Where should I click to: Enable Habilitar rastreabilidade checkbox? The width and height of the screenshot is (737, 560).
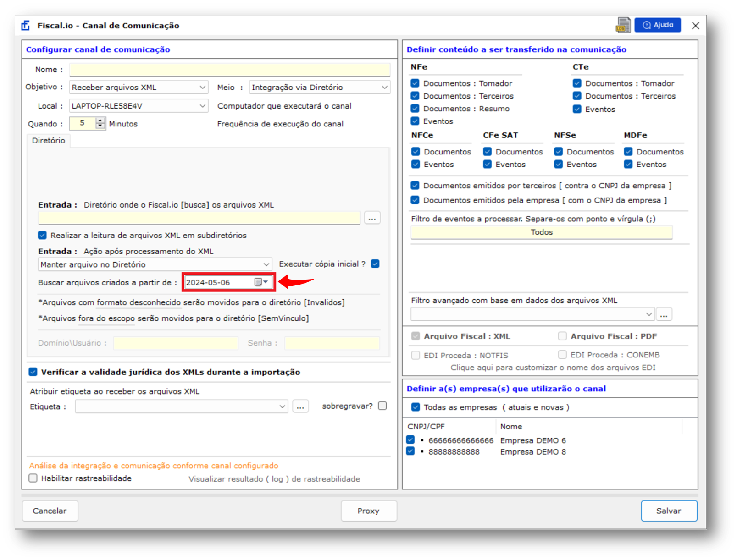[33, 478]
